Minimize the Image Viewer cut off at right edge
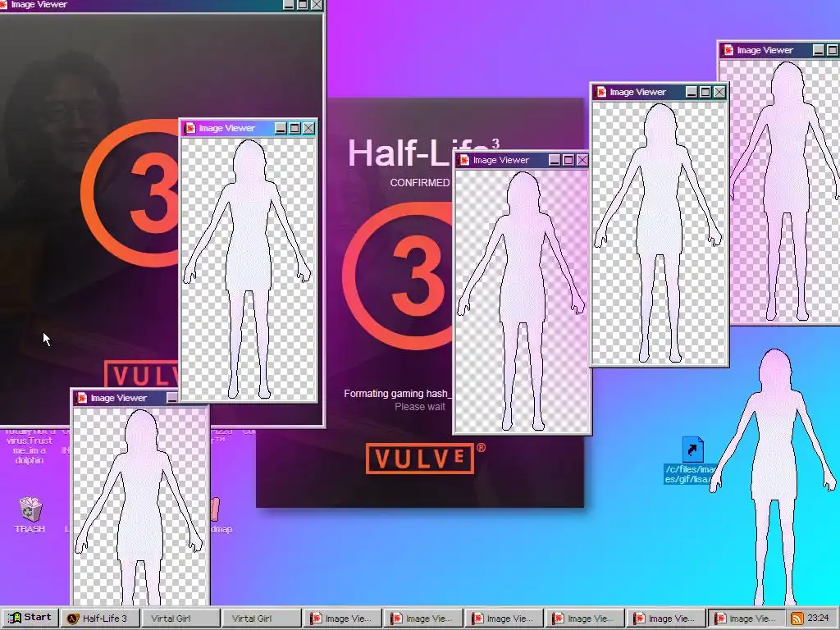This screenshot has width=840, height=630. point(819,50)
